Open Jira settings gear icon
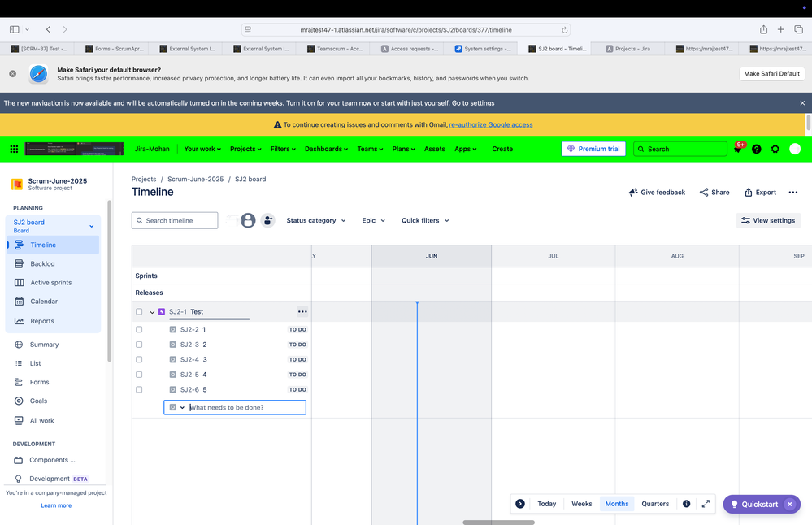Screen dimensions: 812x525 tap(775, 149)
